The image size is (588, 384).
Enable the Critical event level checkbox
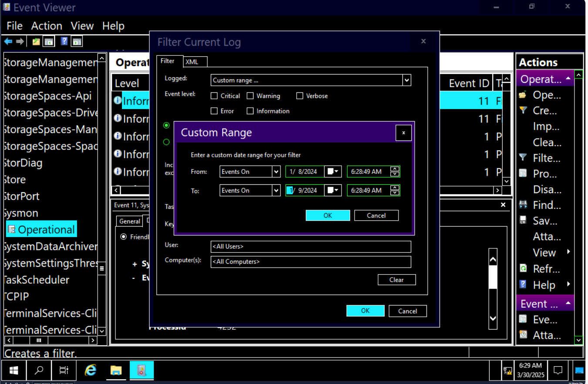pos(214,96)
